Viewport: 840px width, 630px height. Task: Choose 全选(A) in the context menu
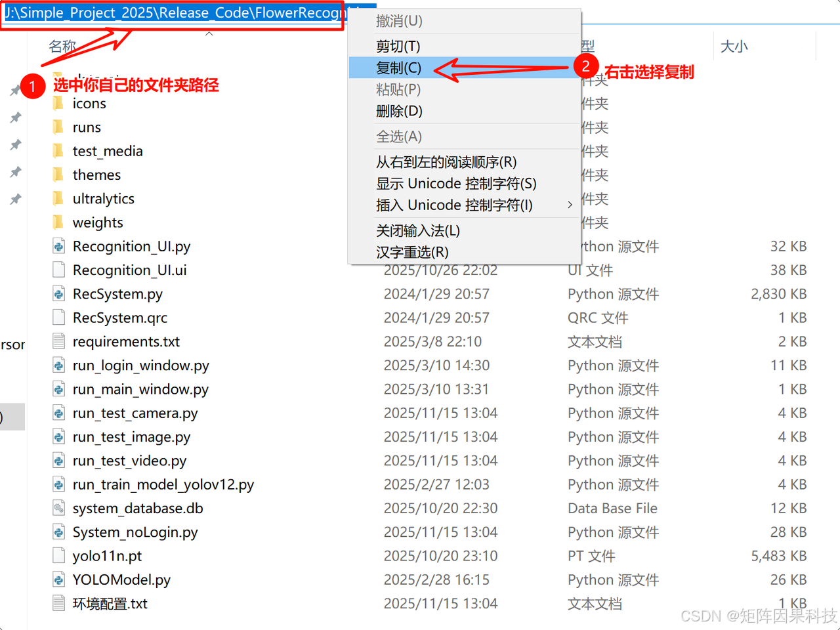click(x=465, y=136)
